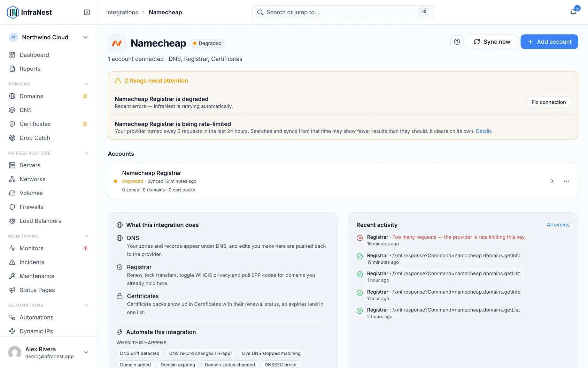Screen dimensions: 588x368
Task: Click the Namecheap breadcrumb label
Action: coord(165,12)
